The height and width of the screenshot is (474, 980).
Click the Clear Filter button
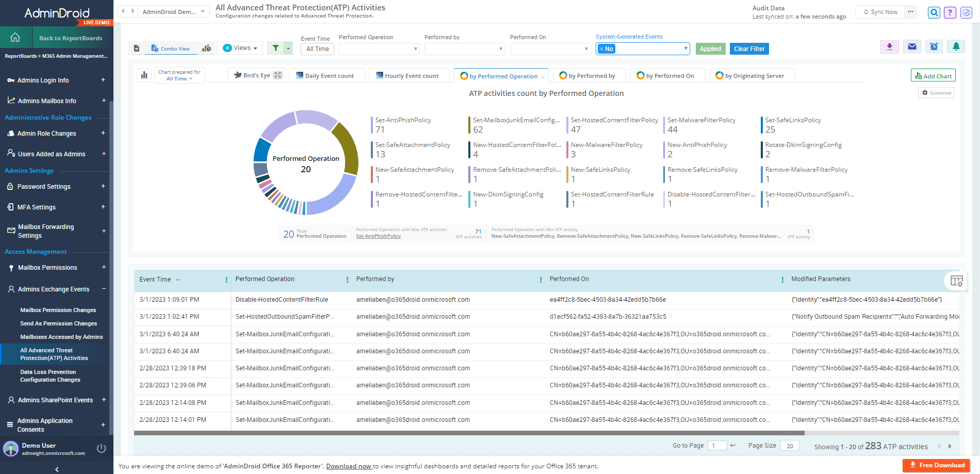click(x=749, y=48)
